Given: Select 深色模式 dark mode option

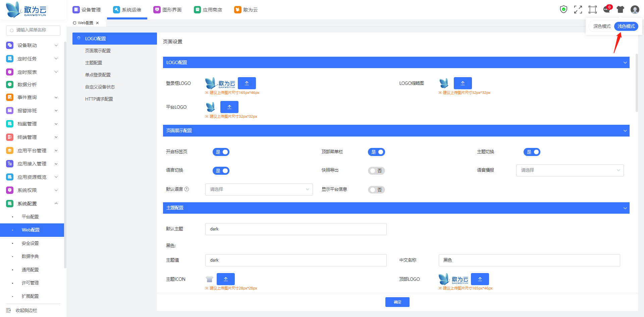Looking at the screenshot, I should tap(602, 26).
